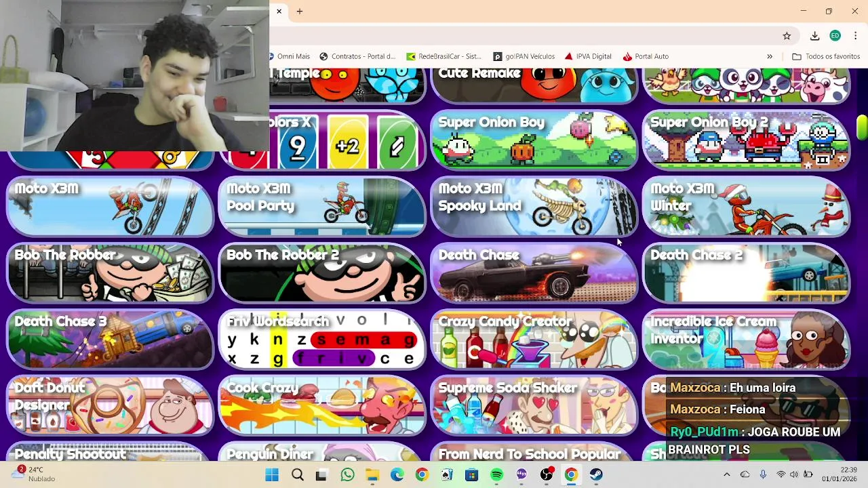Open Contratos - Portal bookmark
The width and height of the screenshot is (868, 488).
357,56
